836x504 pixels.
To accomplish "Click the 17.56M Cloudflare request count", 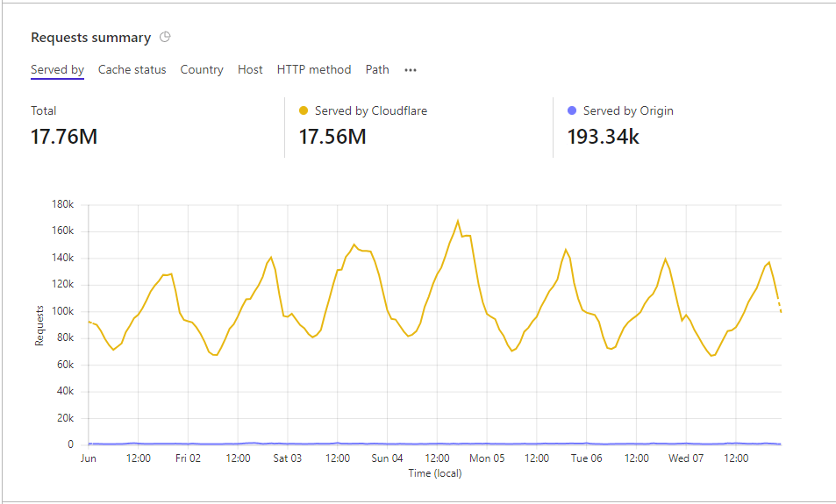I will pyautogui.click(x=332, y=137).
